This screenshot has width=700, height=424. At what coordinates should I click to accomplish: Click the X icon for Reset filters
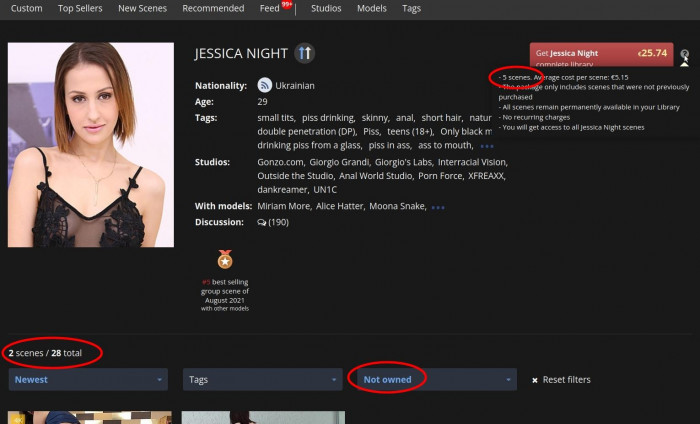535,380
